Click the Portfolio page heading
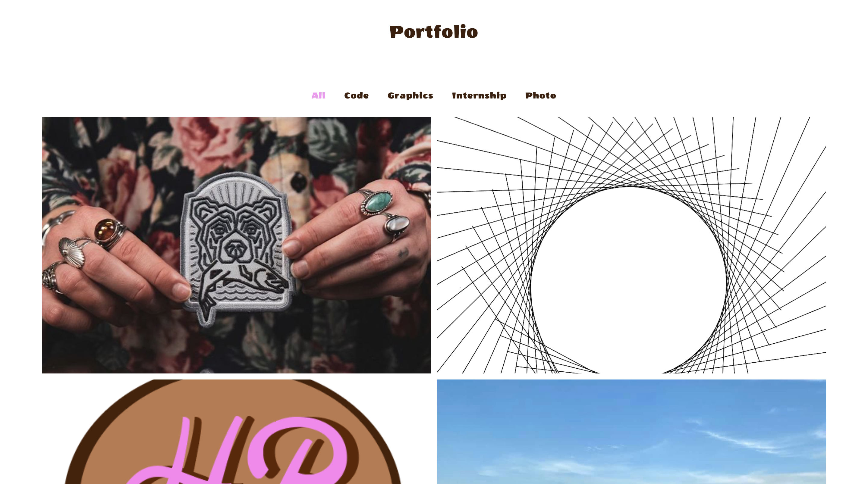The image size is (868, 484). 434,32
